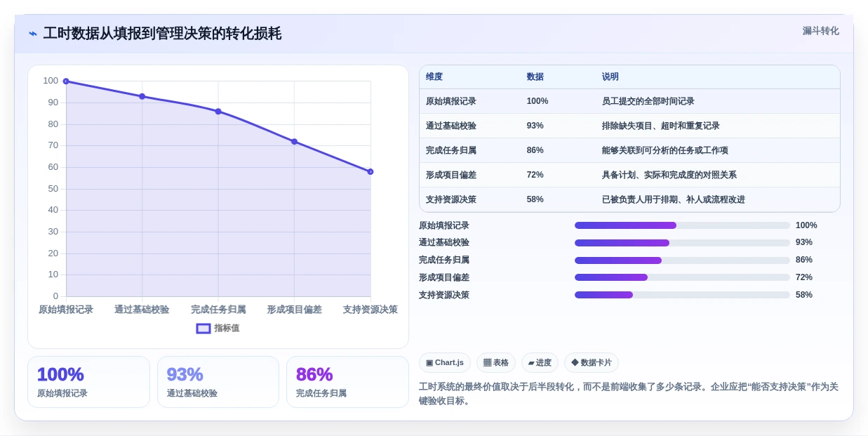Click the 漏斗转化 label in the header
This screenshot has height=436, width=868.
pos(820,31)
